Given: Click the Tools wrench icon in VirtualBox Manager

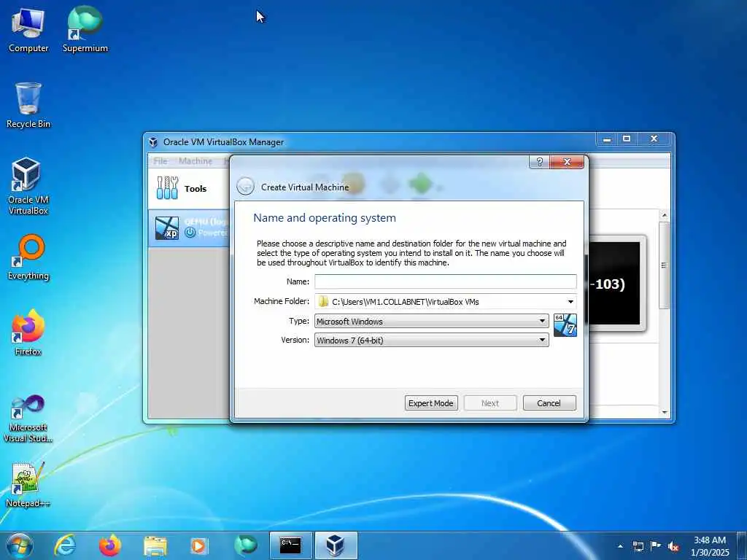Looking at the screenshot, I should [x=167, y=188].
